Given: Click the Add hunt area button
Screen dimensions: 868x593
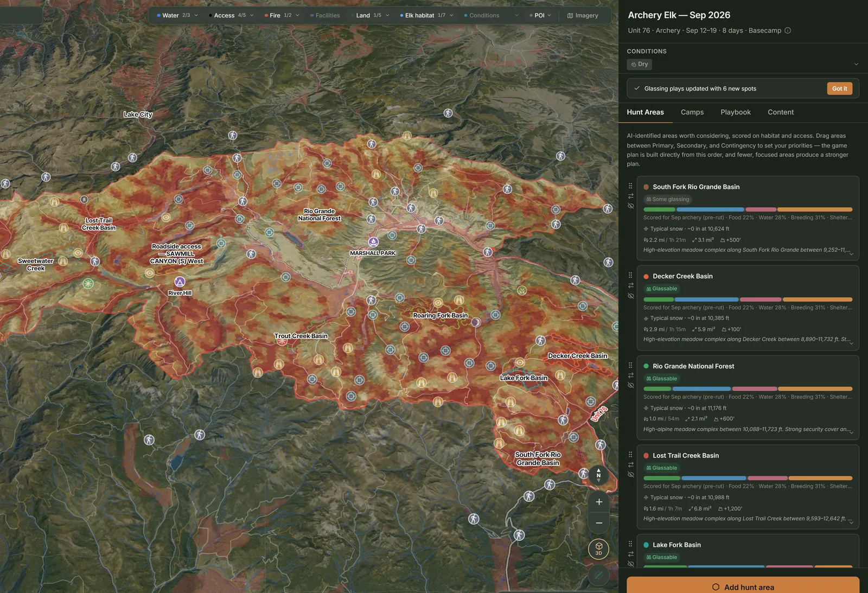Looking at the screenshot, I should [743, 586].
